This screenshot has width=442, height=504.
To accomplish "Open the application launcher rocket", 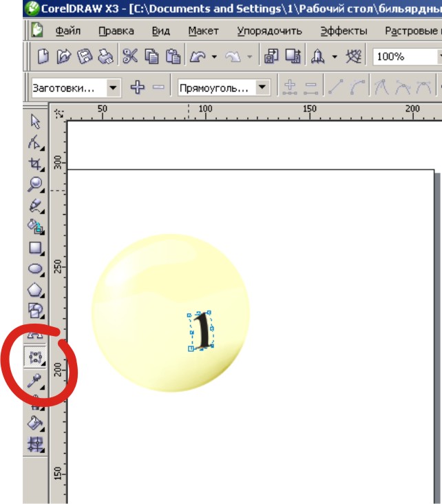I will (317, 56).
